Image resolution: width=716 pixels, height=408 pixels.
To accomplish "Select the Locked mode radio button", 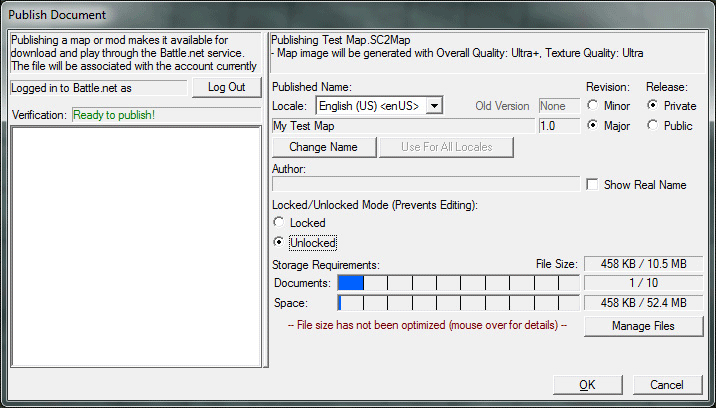I will point(278,223).
